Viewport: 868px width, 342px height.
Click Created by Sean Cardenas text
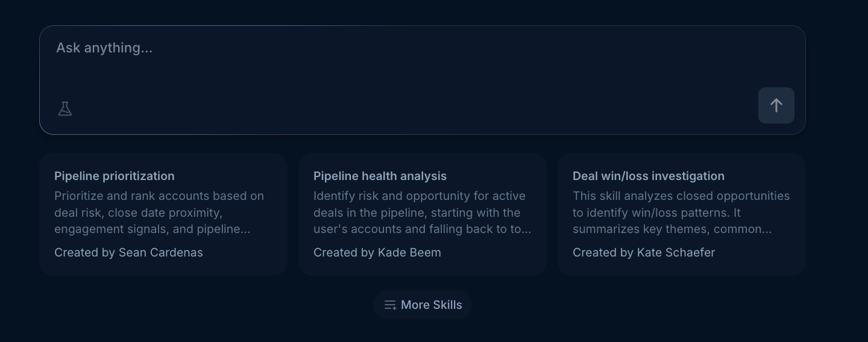(128, 253)
